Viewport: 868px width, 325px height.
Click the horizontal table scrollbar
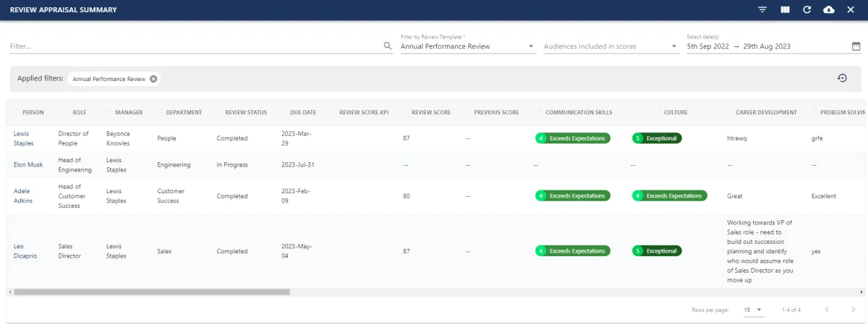tap(152, 292)
